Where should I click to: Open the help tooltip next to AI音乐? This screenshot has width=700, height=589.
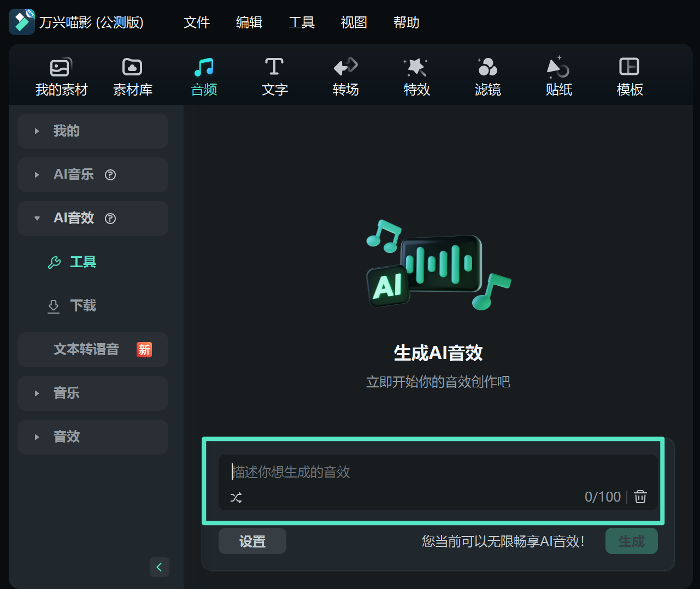pos(110,175)
